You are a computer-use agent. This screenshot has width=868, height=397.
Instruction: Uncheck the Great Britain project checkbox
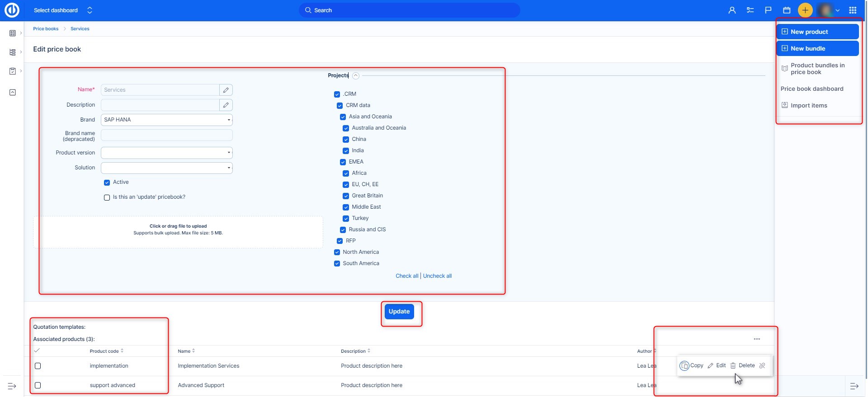point(346,196)
